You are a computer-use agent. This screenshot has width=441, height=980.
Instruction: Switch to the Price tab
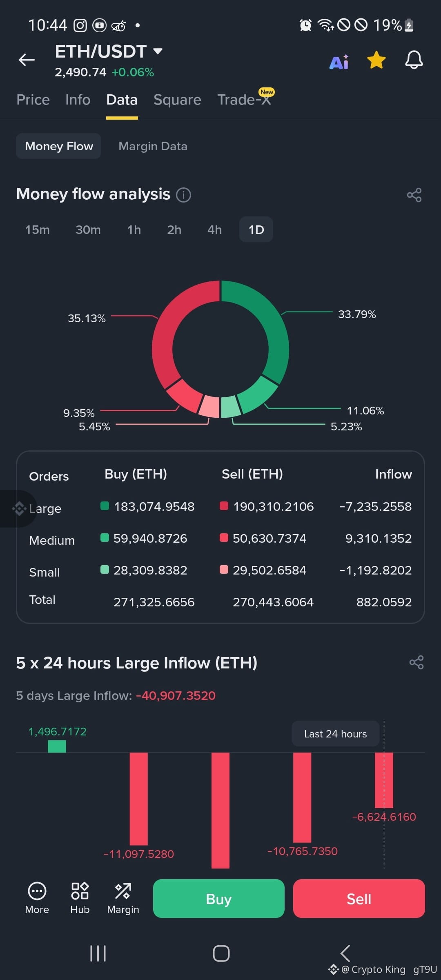click(33, 100)
